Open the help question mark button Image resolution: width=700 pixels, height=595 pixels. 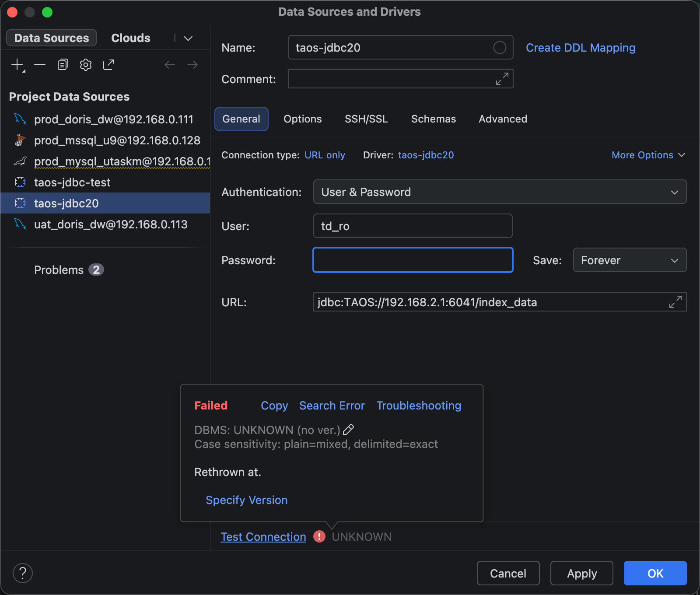coord(23,573)
